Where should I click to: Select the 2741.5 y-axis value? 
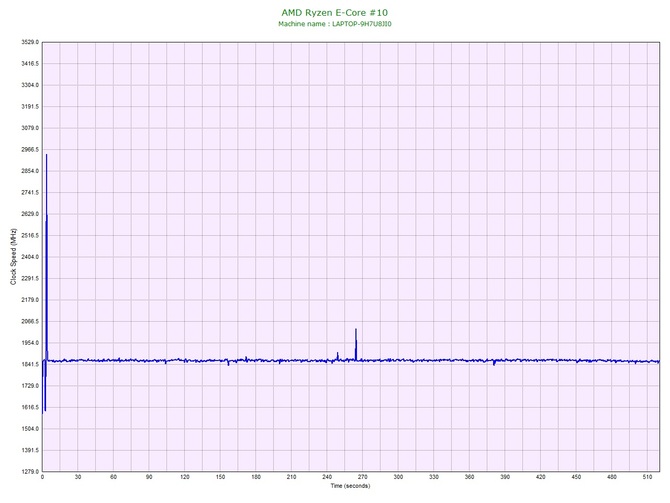pos(30,193)
